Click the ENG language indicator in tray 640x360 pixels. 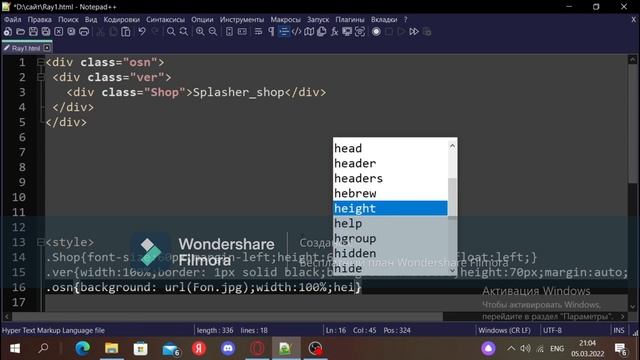pyautogui.click(x=557, y=349)
